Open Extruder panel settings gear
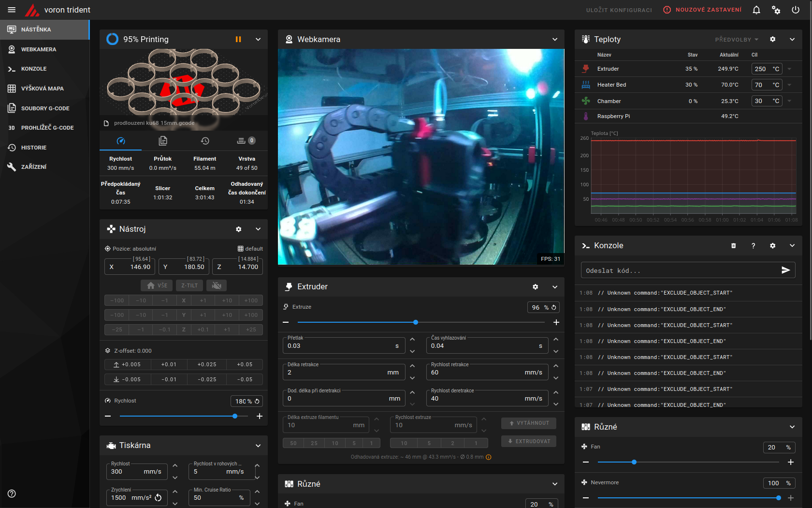The image size is (812, 508). tap(535, 287)
